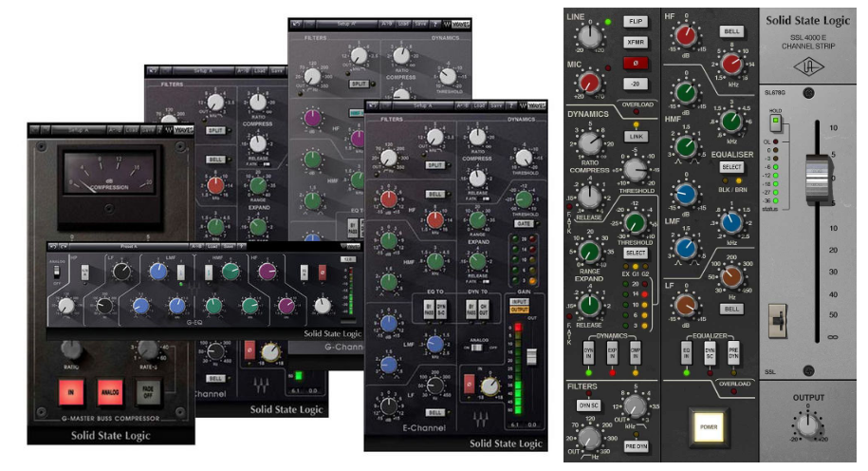868x471 pixels.
Task: Click the OUTPUT knob on UAD strip
Action: pos(807,425)
